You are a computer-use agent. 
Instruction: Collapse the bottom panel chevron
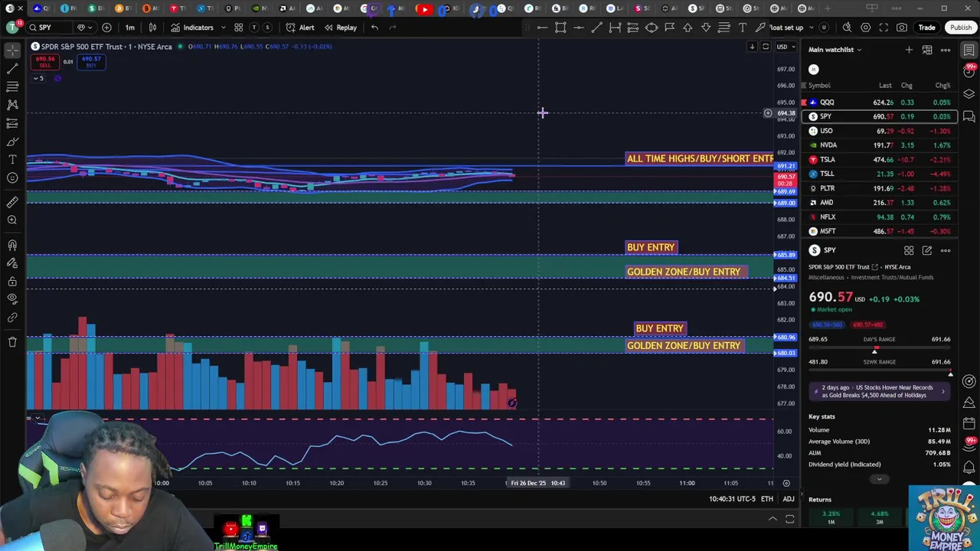tap(773, 520)
